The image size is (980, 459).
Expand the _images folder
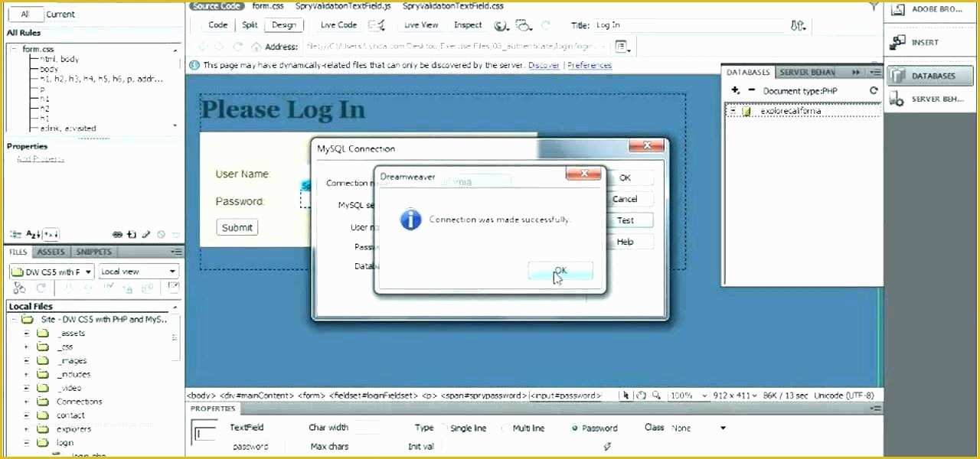[x=26, y=360]
